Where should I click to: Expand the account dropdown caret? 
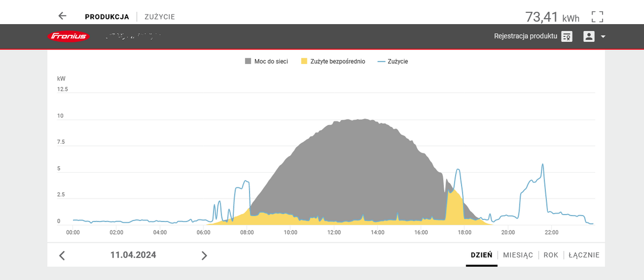[603, 37]
